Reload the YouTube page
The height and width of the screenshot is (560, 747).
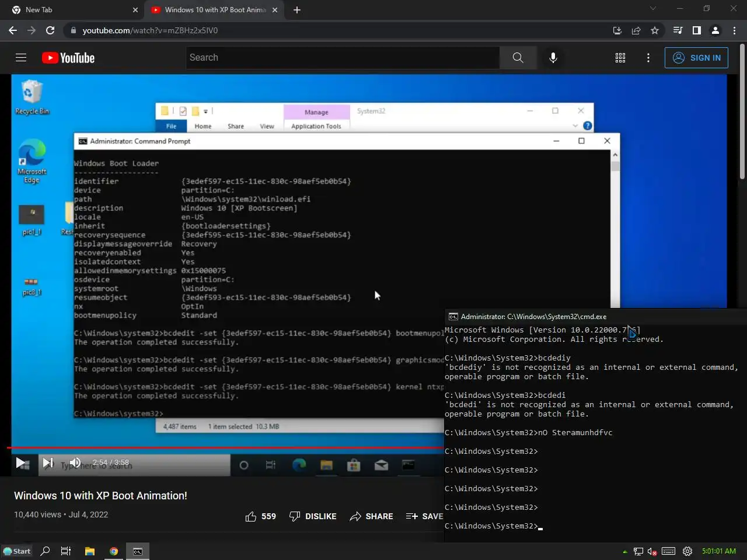coord(50,30)
